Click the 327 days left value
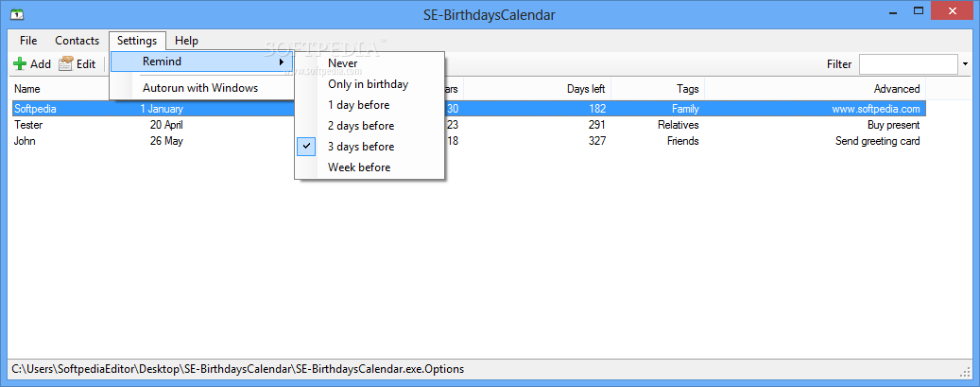 tap(597, 141)
